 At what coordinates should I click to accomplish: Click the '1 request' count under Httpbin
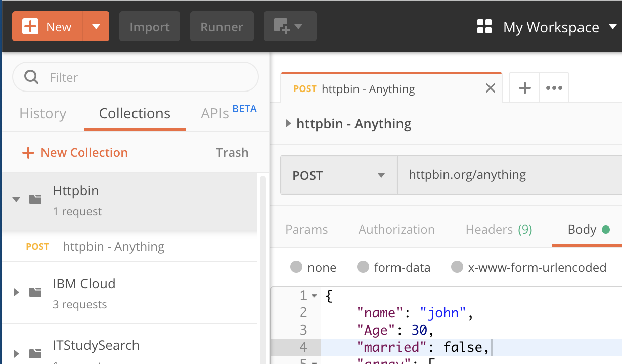(77, 211)
